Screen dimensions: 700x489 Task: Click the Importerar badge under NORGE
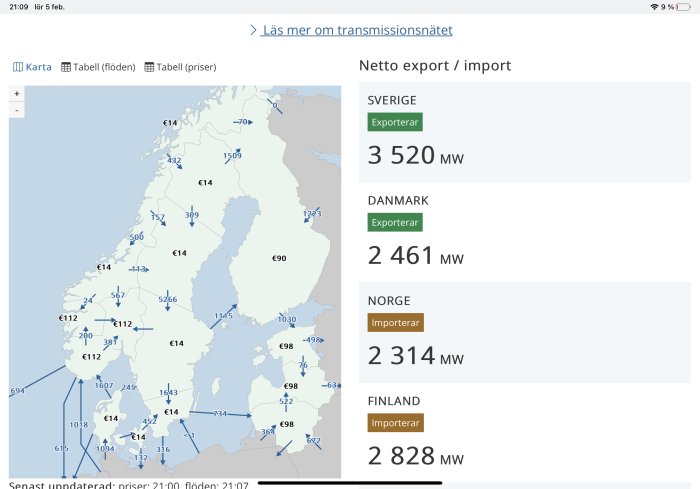[396, 322]
